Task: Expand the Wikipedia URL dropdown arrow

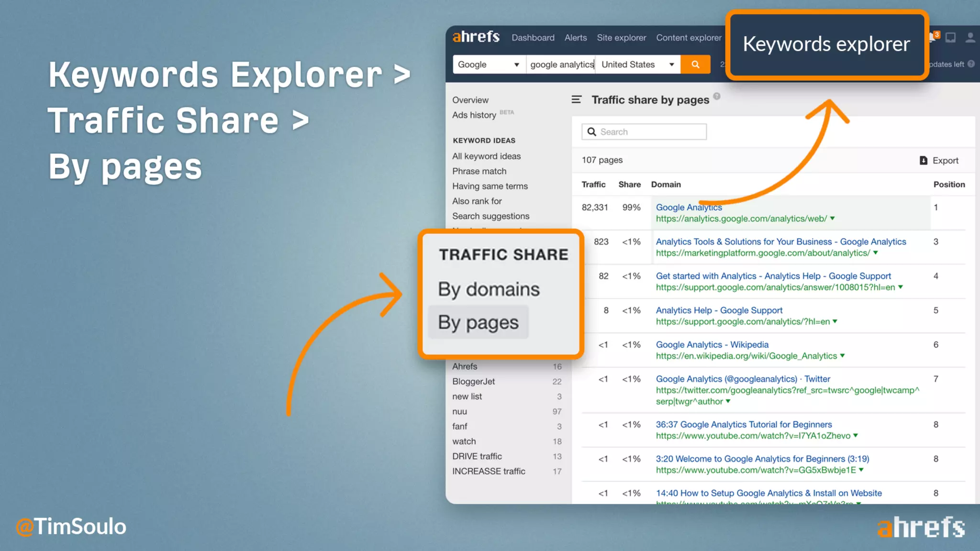Action: [x=842, y=356]
